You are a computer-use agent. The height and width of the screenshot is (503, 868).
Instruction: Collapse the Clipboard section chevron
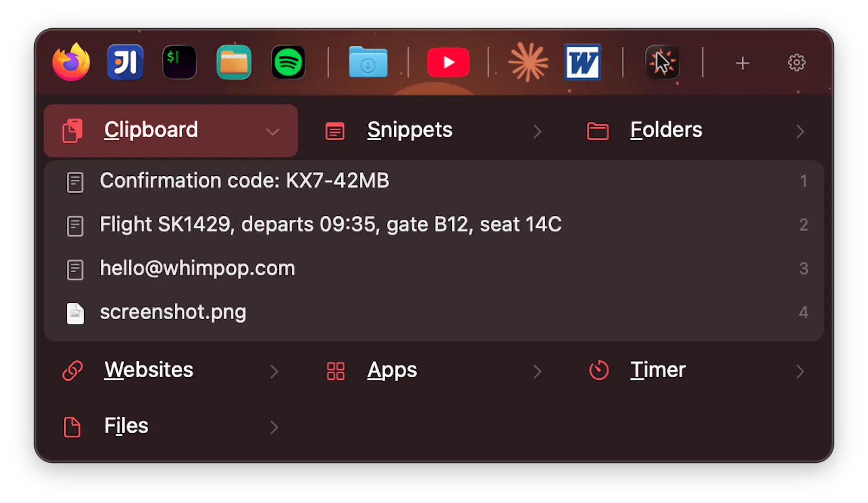coord(273,131)
